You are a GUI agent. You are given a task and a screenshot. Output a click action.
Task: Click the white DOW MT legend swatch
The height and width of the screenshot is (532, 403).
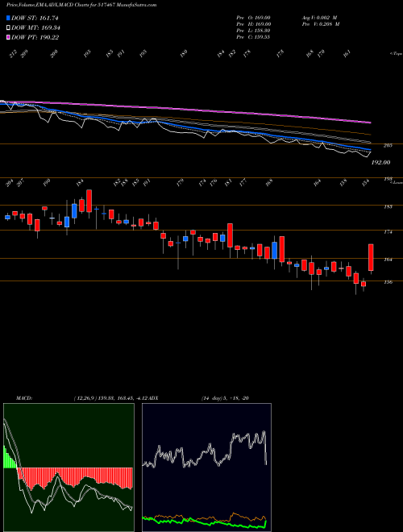8,28
